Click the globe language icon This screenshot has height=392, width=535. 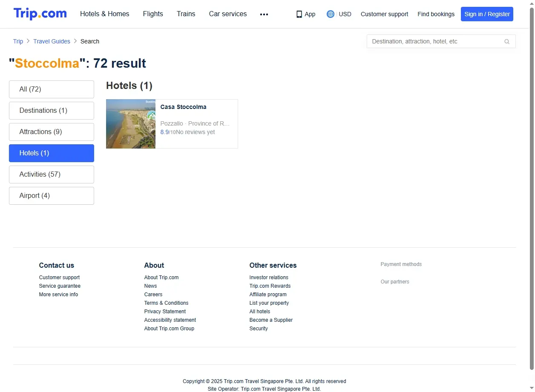[331, 14]
